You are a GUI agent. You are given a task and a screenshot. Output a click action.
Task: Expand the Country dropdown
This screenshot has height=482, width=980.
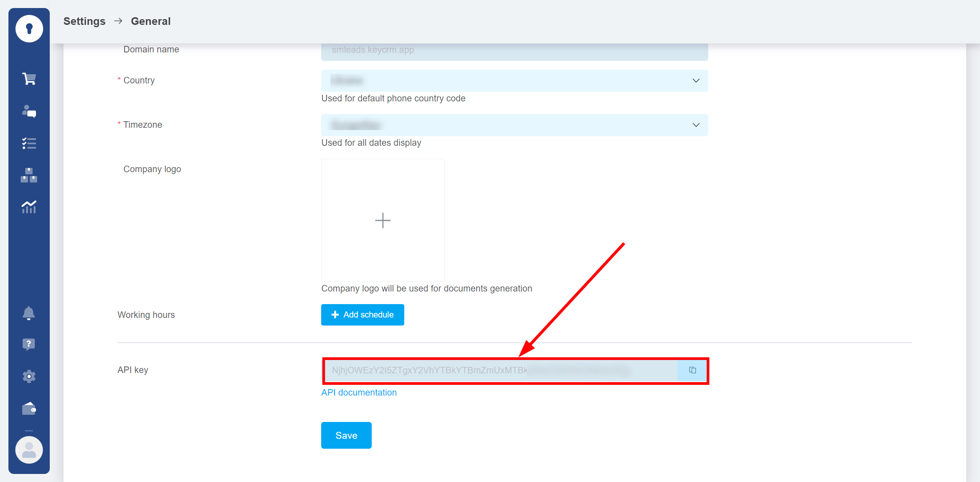pos(514,81)
